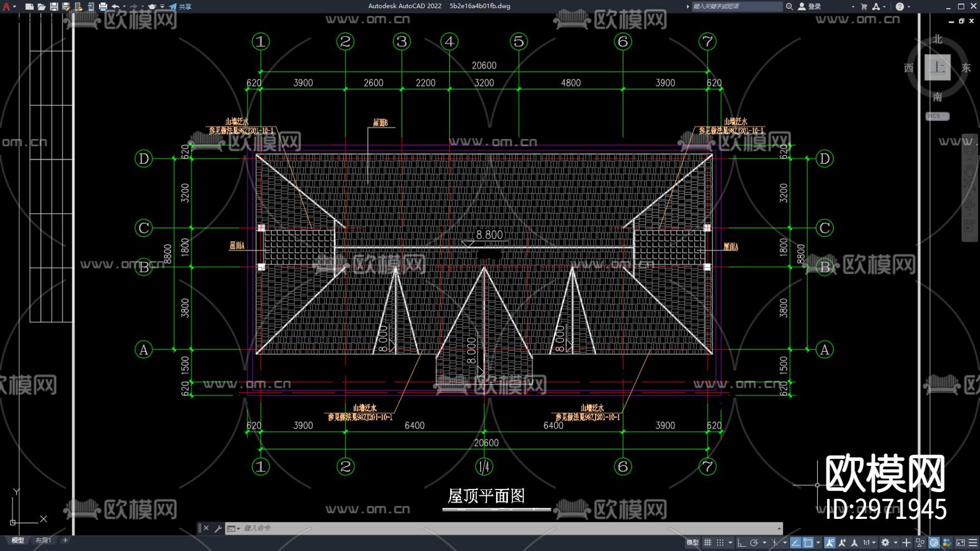Screen dimensions: 980x551
Task: Expand the Help dropdown arrow
Action: [x=909, y=7]
